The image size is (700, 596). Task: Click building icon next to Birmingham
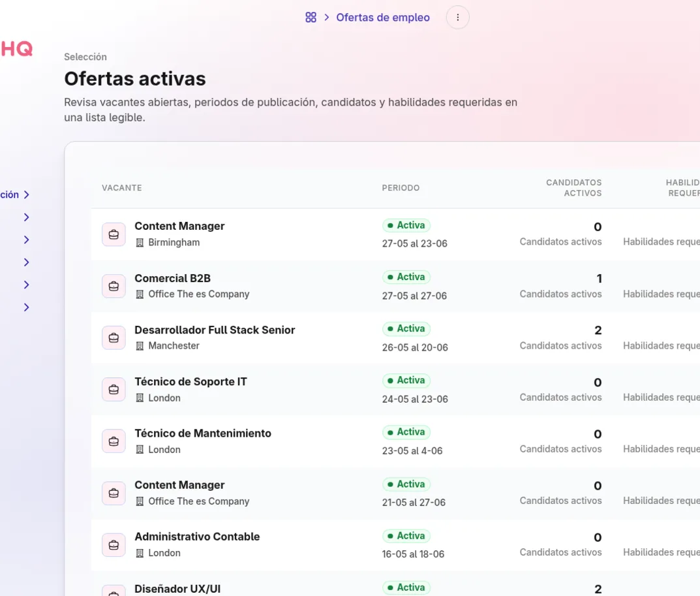[140, 243]
